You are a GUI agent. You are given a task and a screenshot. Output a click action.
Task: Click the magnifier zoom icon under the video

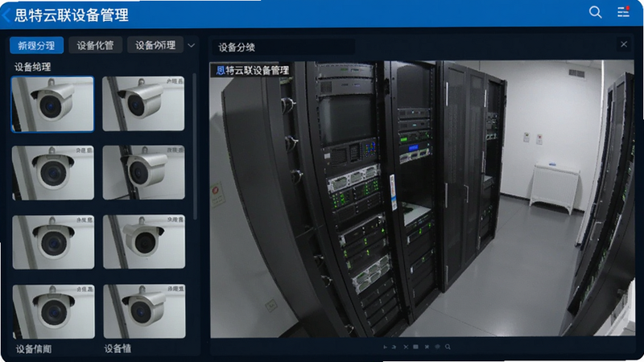(448, 347)
